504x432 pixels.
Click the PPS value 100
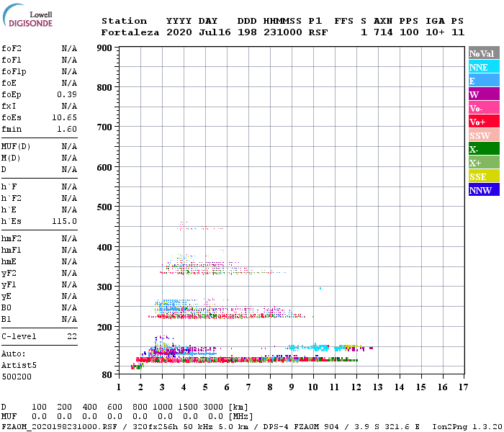[409, 32]
